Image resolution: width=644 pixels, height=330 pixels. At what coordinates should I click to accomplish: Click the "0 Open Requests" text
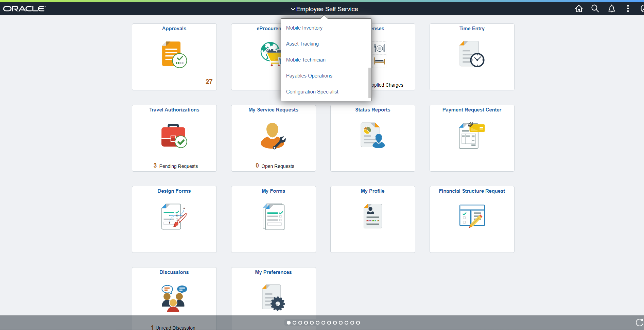(x=275, y=166)
